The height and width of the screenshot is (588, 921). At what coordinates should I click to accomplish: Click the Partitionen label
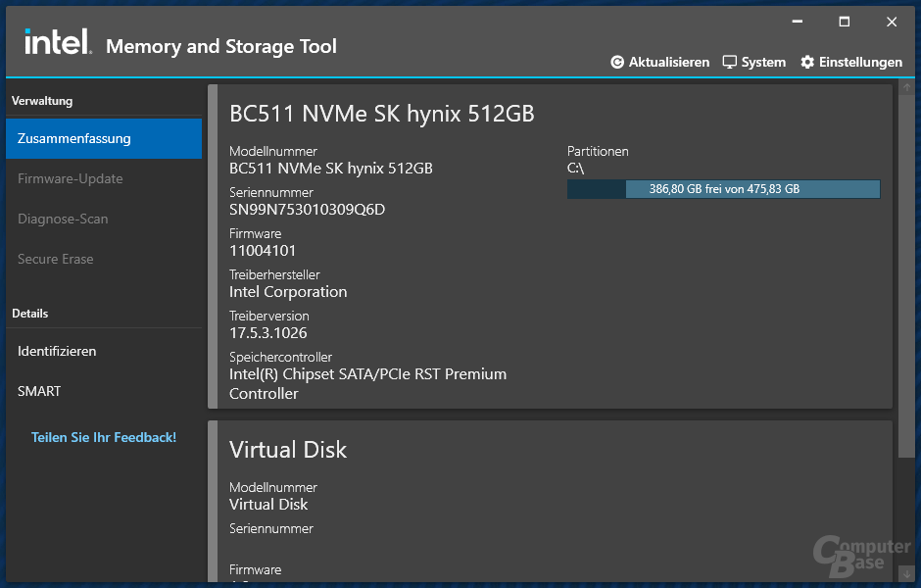[598, 152]
